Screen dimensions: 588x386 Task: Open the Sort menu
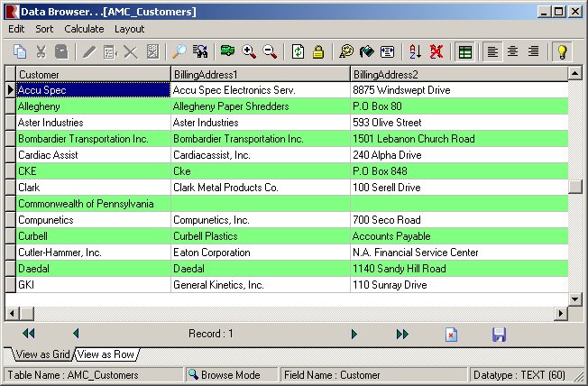44,29
